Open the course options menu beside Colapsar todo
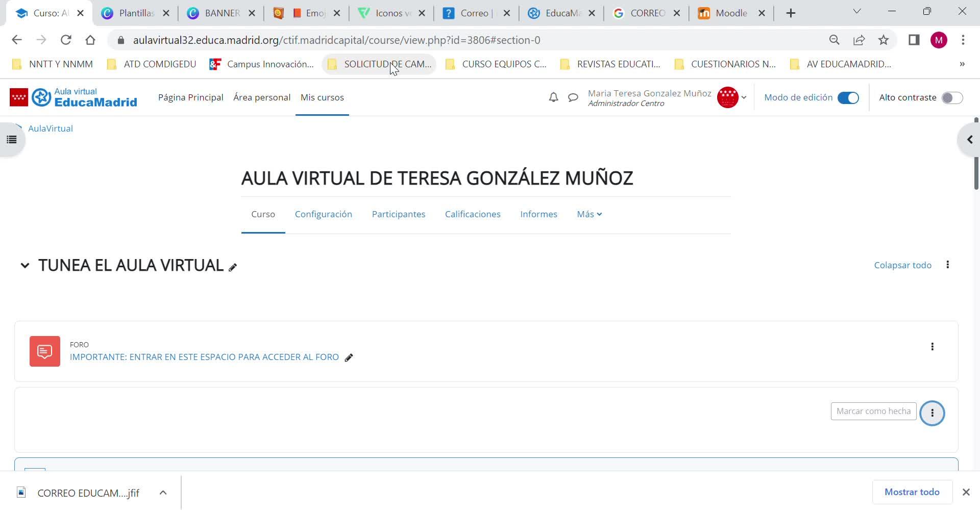Viewport: 980px width, 514px height. point(948,265)
